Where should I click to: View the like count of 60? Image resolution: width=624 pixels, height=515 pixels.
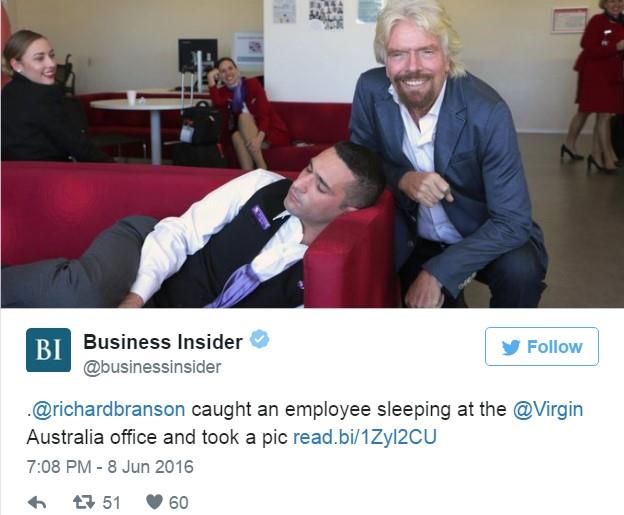179,503
